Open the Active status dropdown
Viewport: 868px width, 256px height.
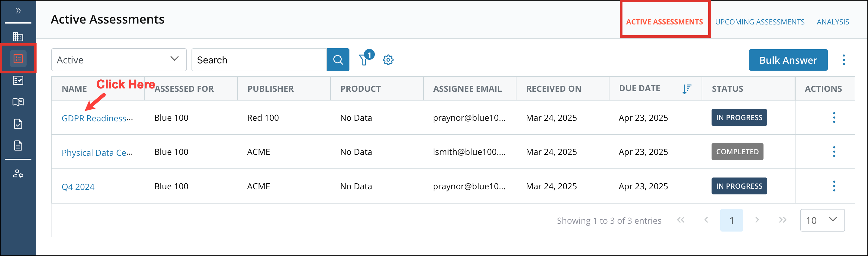[119, 60]
